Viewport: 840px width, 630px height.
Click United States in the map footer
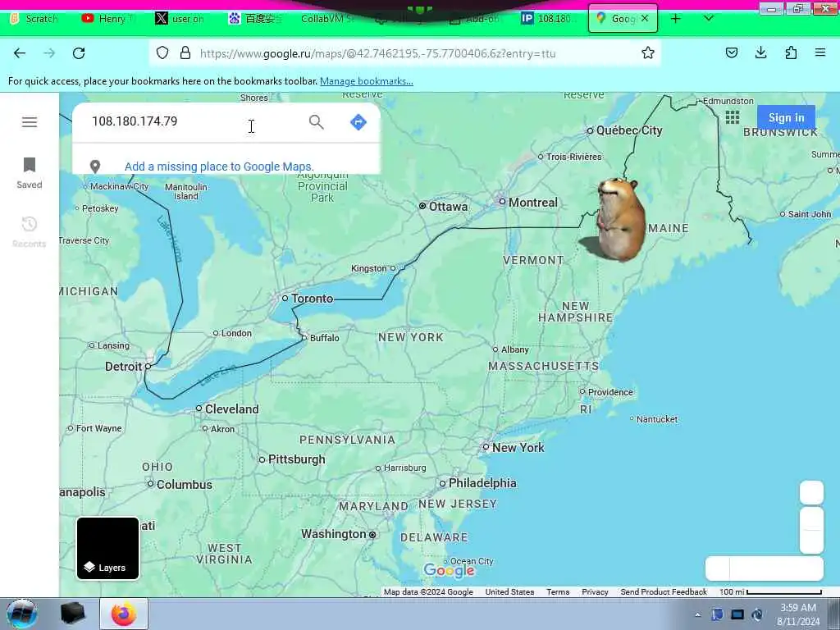pos(509,592)
